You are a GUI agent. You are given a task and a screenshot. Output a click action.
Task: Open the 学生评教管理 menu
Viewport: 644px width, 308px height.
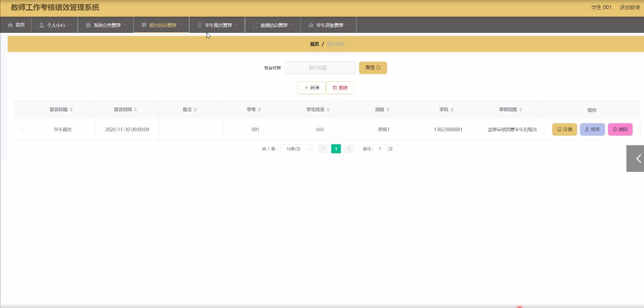coord(328,25)
